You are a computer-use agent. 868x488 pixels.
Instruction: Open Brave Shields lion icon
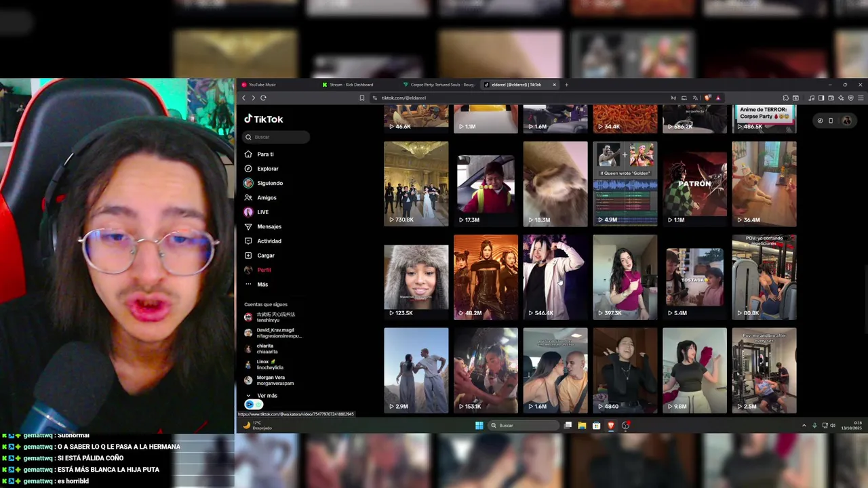click(707, 98)
